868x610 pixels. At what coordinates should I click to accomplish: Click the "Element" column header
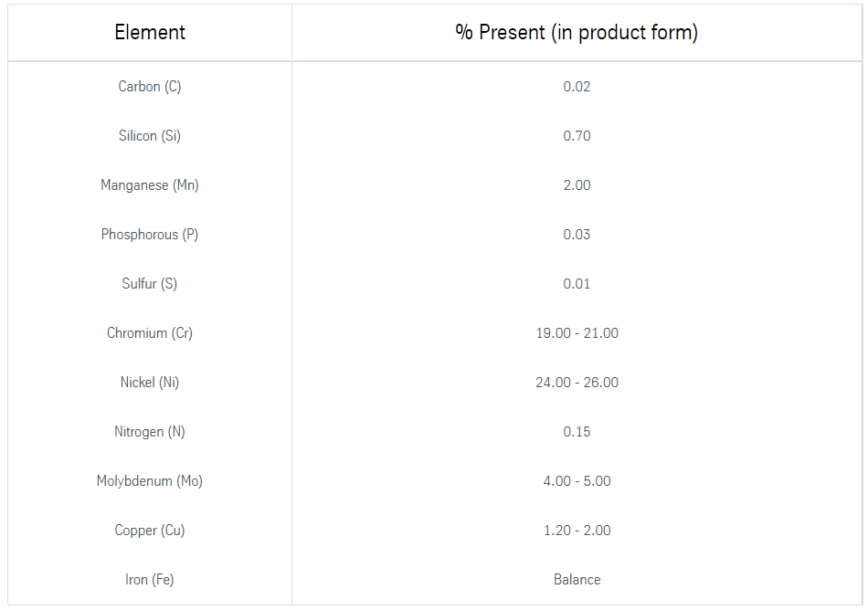click(150, 33)
